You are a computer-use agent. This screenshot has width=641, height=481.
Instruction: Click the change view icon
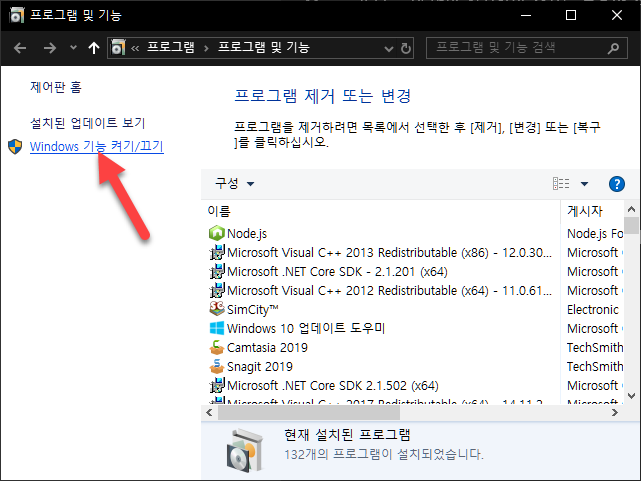point(561,183)
